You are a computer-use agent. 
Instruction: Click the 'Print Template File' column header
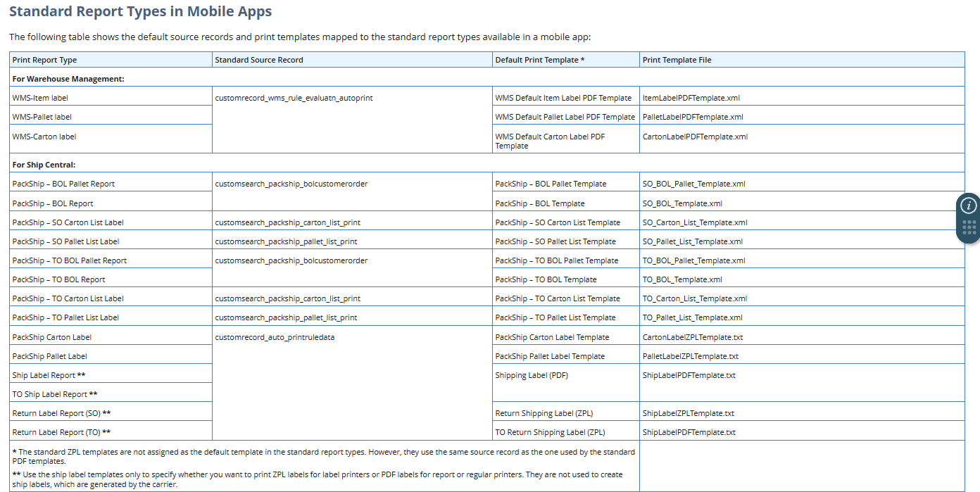click(677, 60)
